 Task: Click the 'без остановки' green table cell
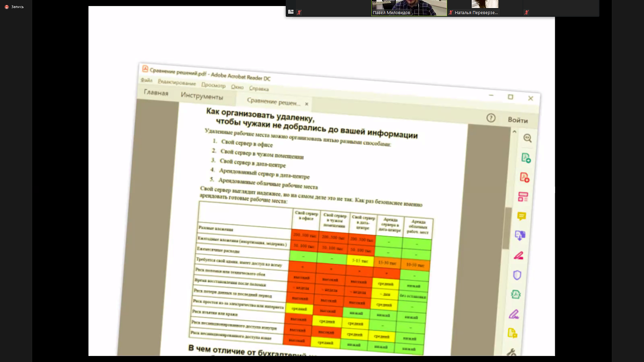[x=413, y=296]
